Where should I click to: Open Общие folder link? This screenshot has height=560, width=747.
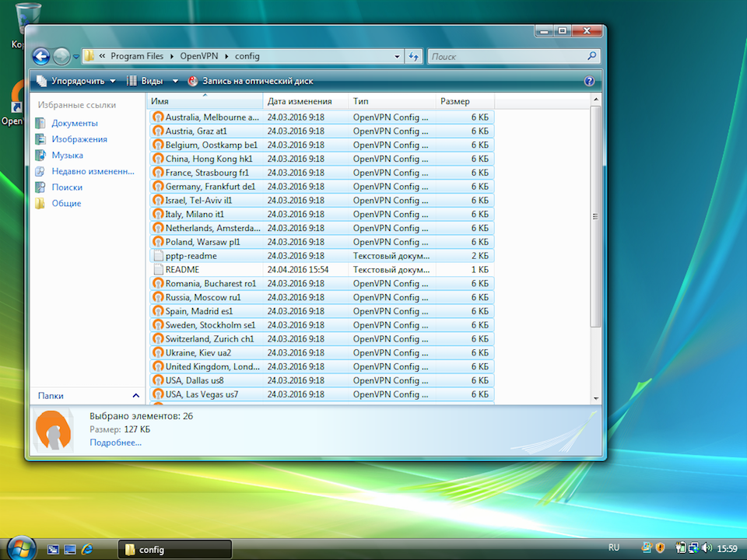coord(66,203)
